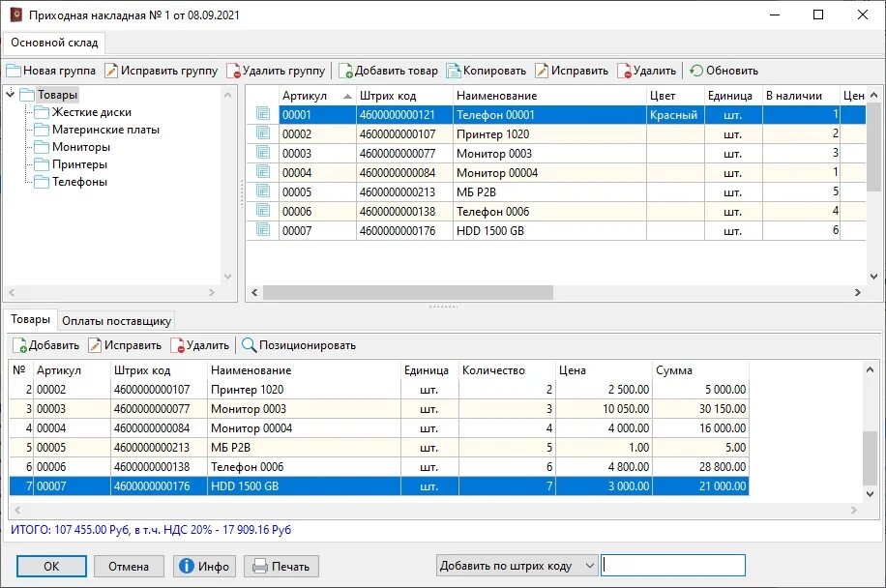The image size is (886, 588).
Task: Select the Основной склад tab
Action: [x=54, y=43]
